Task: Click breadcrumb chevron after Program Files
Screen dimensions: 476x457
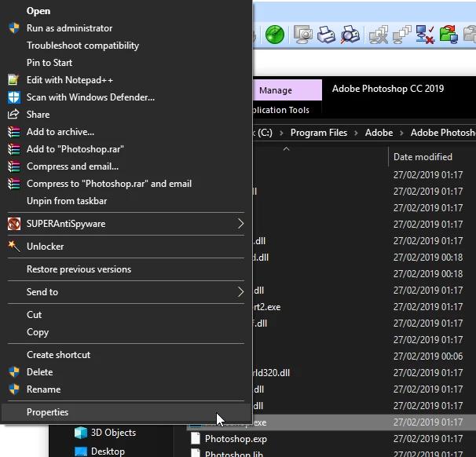Action: [x=356, y=133]
